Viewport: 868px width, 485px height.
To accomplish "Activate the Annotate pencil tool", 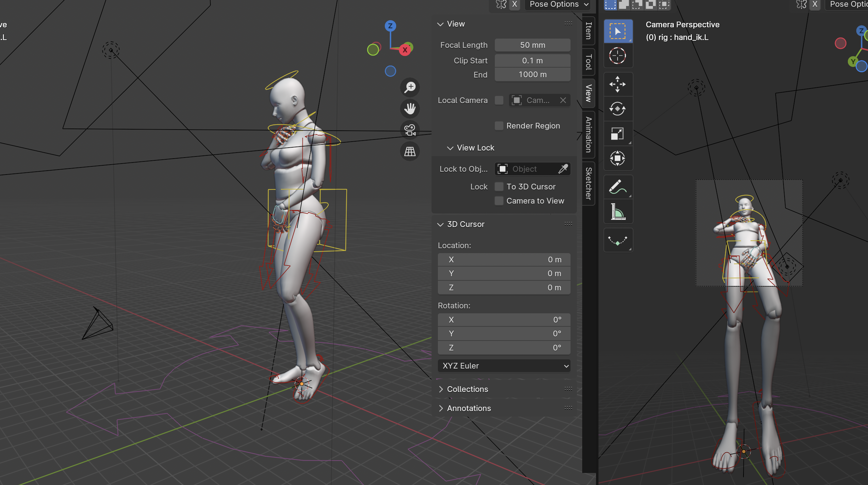I will pyautogui.click(x=618, y=187).
